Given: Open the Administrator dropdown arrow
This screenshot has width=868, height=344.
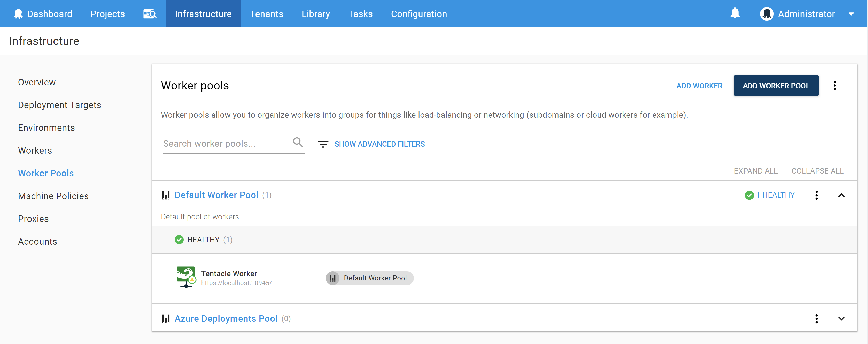Looking at the screenshot, I should (851, 14).
